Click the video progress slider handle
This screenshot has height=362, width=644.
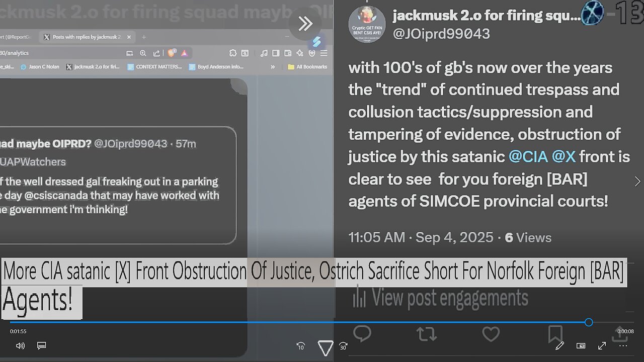pyautogui.click(x=589, y=322)
